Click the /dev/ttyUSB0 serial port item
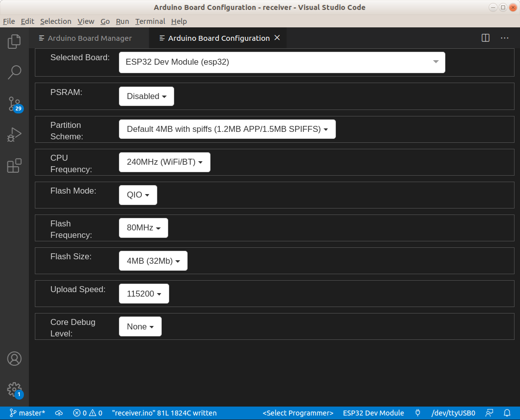The height and width of the screenshot is (420, 520). (x=453, y=413)
